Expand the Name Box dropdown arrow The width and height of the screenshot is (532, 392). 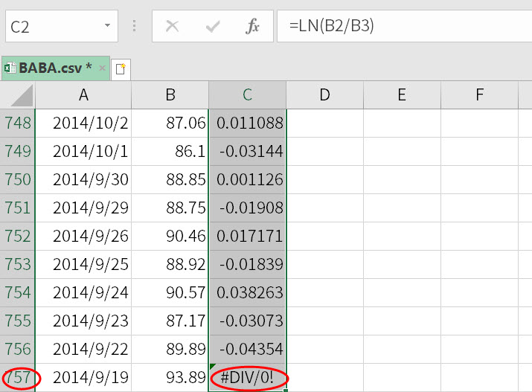[x=107, y=25]
